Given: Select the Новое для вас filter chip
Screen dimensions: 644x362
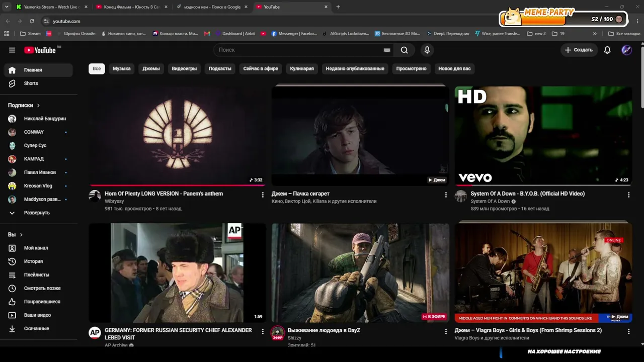Looking at the screenshot, I should click(455, 69).
